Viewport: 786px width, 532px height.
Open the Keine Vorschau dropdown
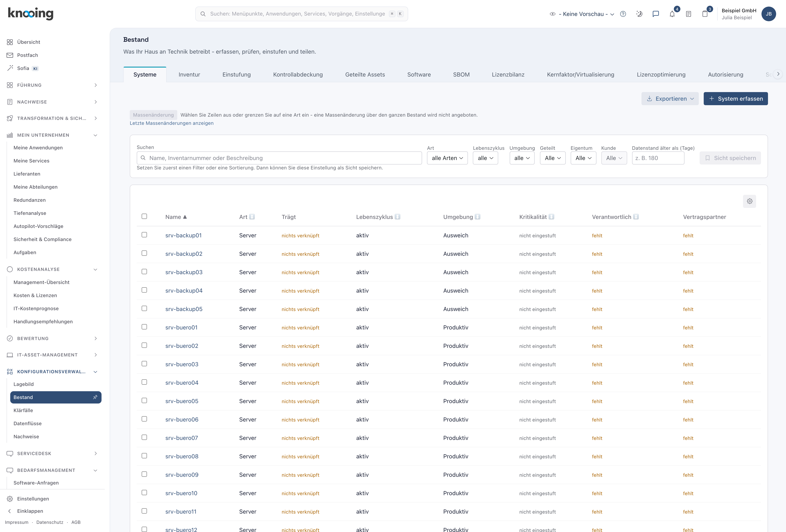point(586,14)
